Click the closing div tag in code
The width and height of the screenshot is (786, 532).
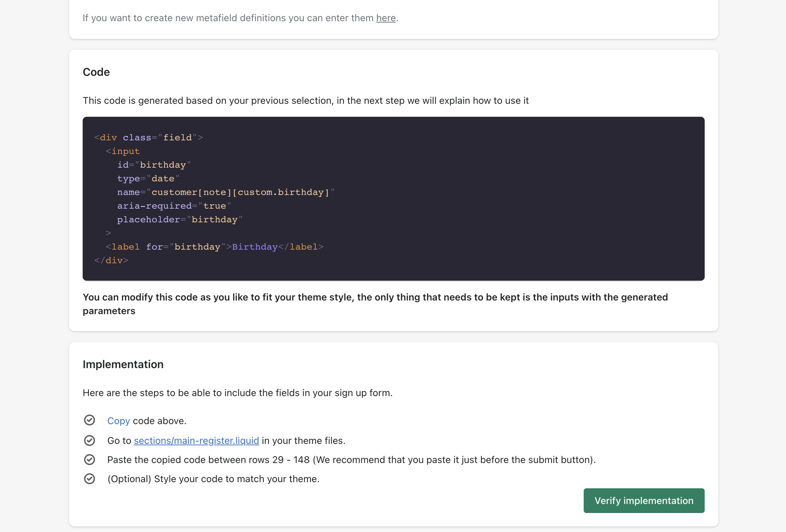tap(111, 260)
